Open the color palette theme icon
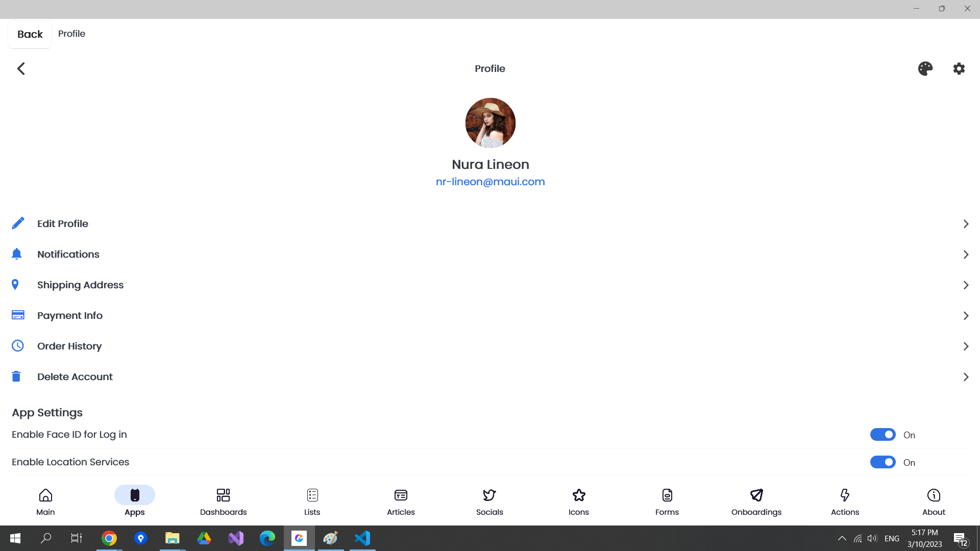The width and height of the screenshot is (980, 551). click(925, 68)
